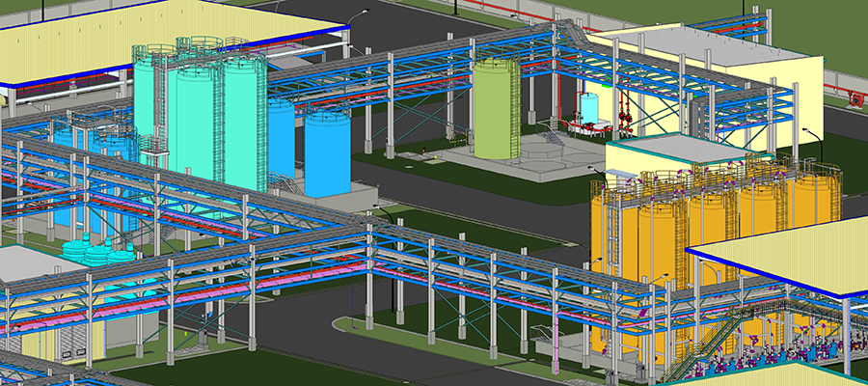This screenshot has width=868, height=386.
Task: Click the yellow roof at right edge
Action: [791, 254]
